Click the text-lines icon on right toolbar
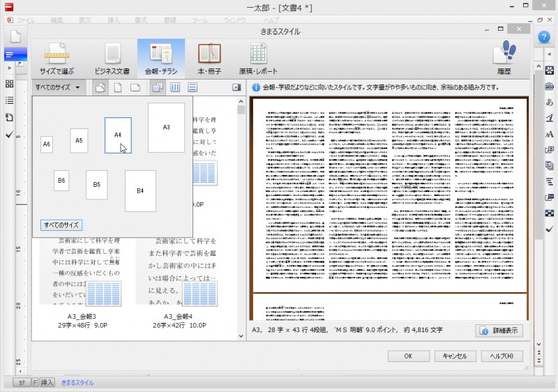 549,181
